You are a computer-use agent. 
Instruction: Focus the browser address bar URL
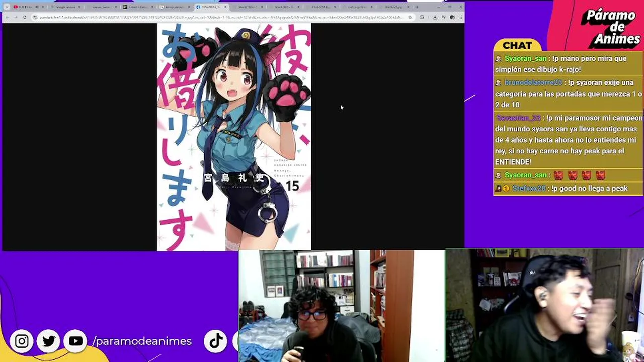[220, 17]
